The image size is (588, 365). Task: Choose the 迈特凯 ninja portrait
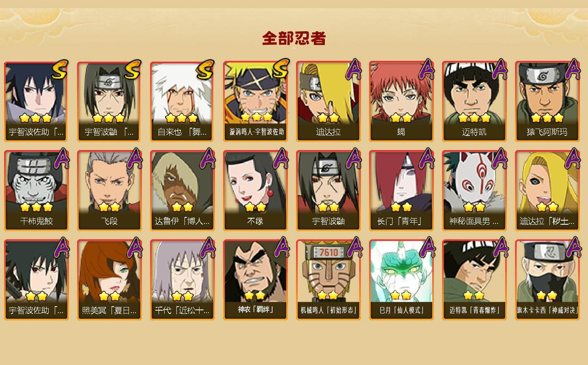[x=474, y=101]
